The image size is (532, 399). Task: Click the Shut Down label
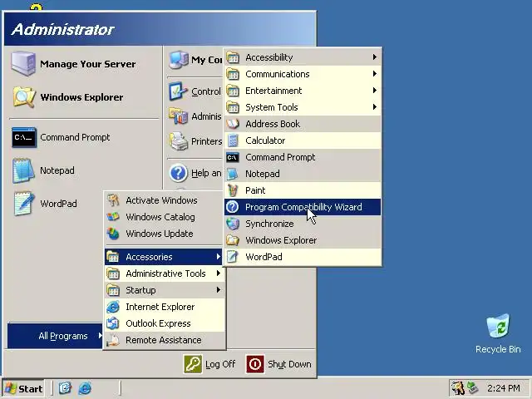pos(289,364)
